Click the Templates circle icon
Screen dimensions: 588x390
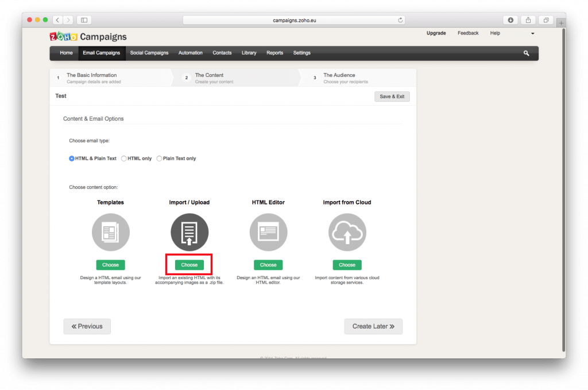pyautogui.click(x=110, y=233)
